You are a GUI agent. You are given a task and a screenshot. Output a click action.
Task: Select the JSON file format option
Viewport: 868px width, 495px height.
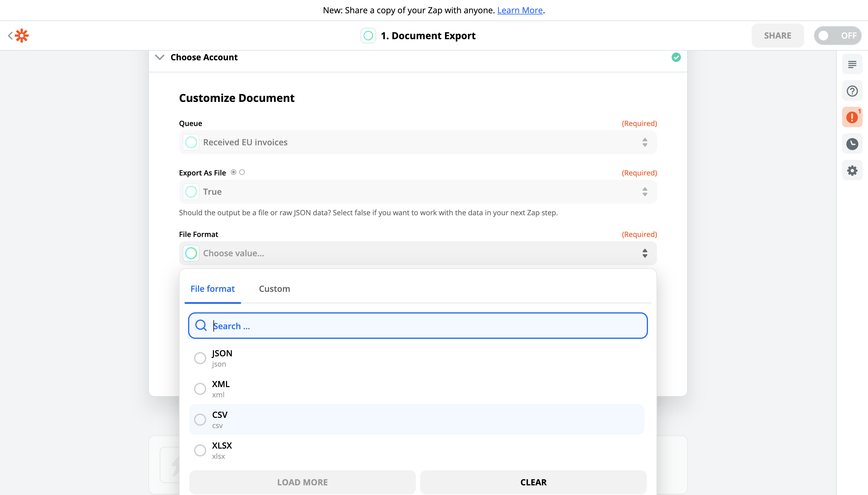coord(200,358)
